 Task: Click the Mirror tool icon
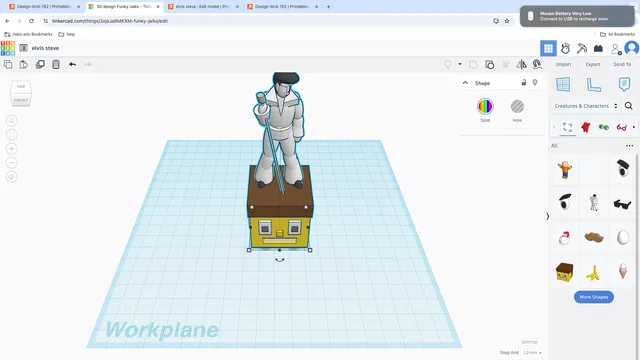[x=521, y=64]
